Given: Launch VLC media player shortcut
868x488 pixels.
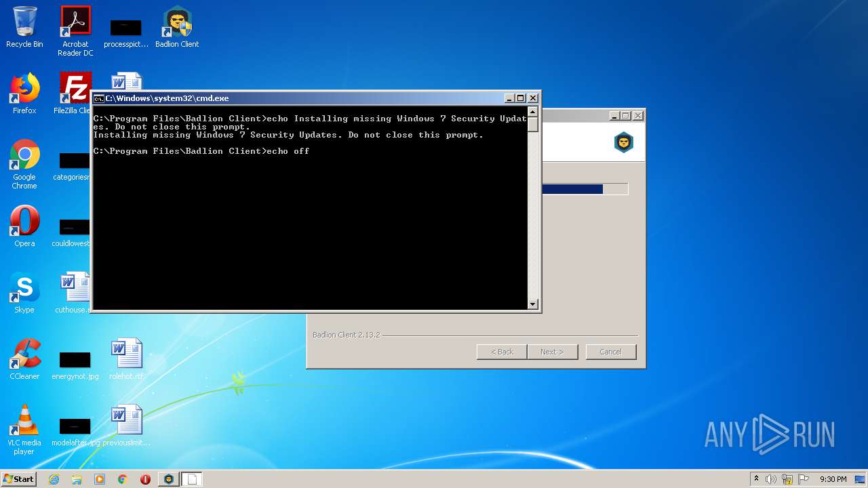Looking at the screenshot, I should (24, 430).
